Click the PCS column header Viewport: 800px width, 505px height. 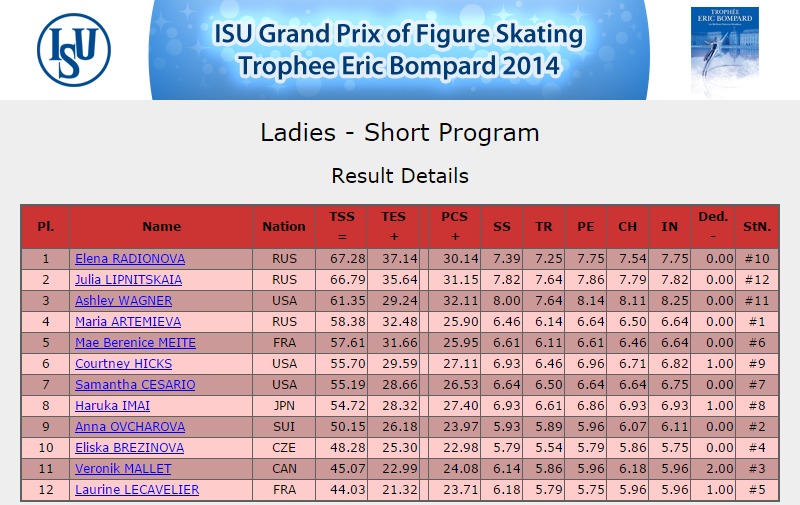[455, 226]
